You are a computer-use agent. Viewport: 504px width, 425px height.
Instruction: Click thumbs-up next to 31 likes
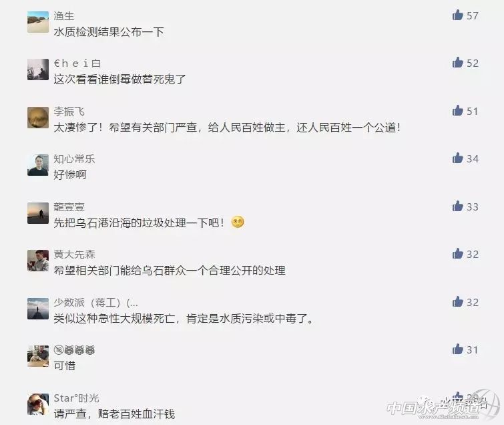click(x=457, y=349)
